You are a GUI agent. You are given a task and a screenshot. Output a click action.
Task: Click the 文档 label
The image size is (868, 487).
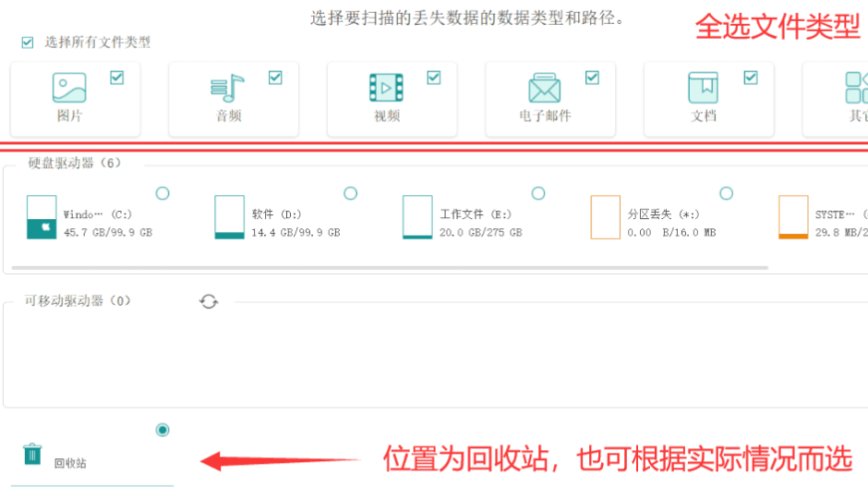pos(704,116)
